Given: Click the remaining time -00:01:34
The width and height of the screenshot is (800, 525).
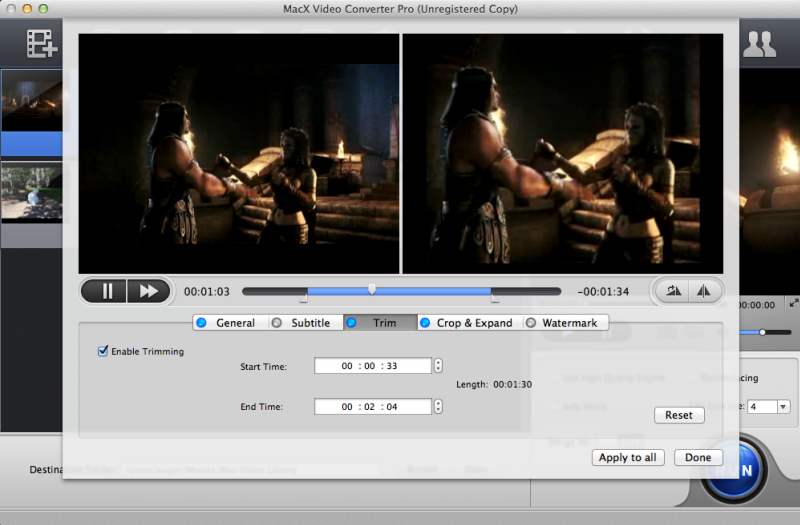Looking at the screenshot, I should (603, 291).
